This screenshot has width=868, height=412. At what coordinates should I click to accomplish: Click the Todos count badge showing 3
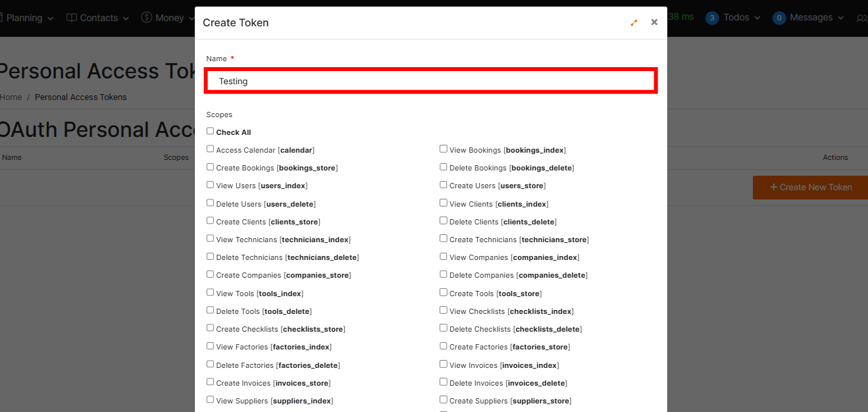tap(711, 18)
